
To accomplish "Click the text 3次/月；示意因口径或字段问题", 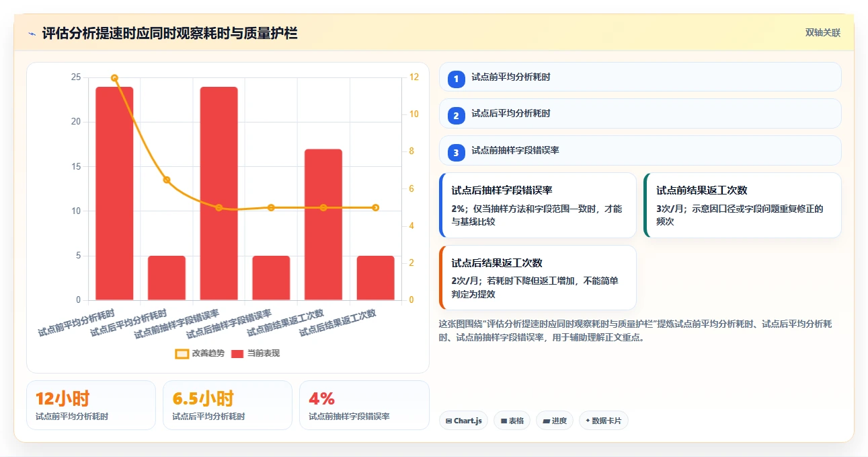I will [740, 215].
